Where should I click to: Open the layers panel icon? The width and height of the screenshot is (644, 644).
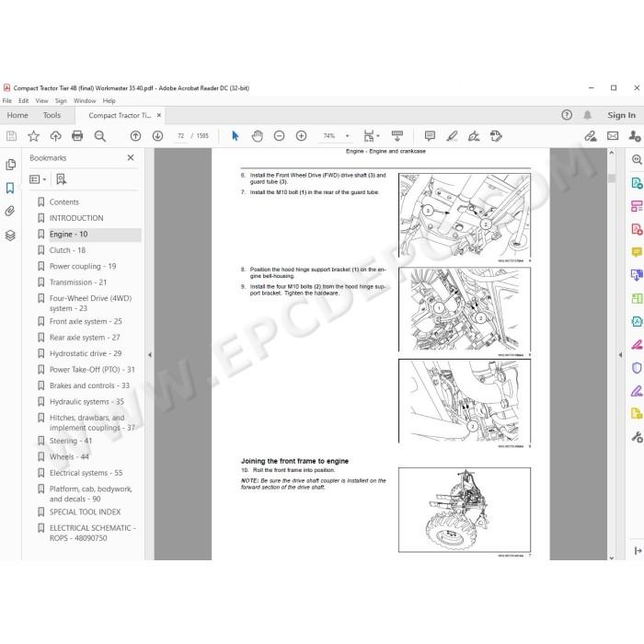[10, 236]
